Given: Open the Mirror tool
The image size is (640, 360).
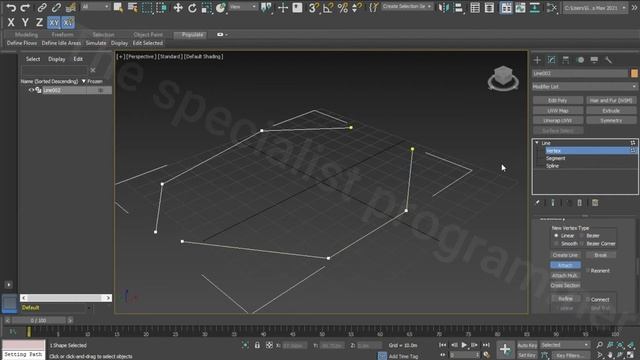Looking at the screenshot, I should click(444, 7).
